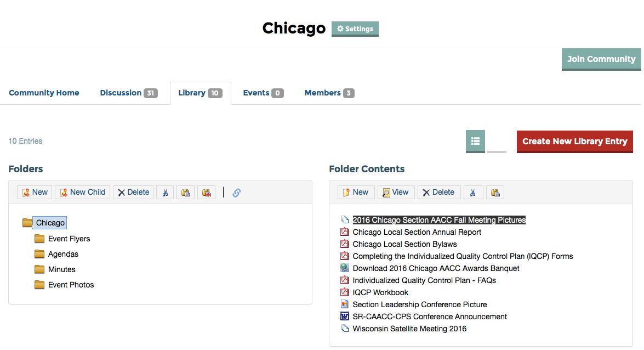Image resolution: width=644 pixels, height=350 pixels.
Task: Select the IQCP Workbook entry
Action: click(x=380, y=292)
